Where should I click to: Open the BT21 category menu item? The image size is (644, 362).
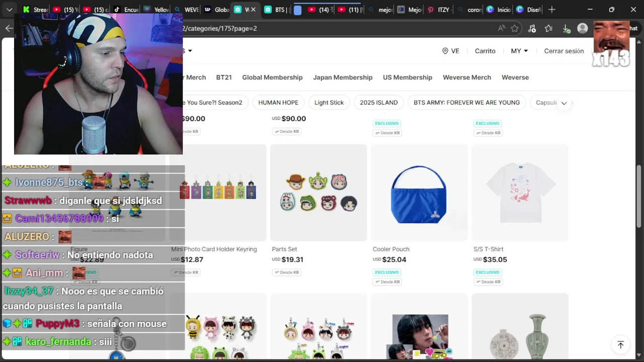click(224, 77)
